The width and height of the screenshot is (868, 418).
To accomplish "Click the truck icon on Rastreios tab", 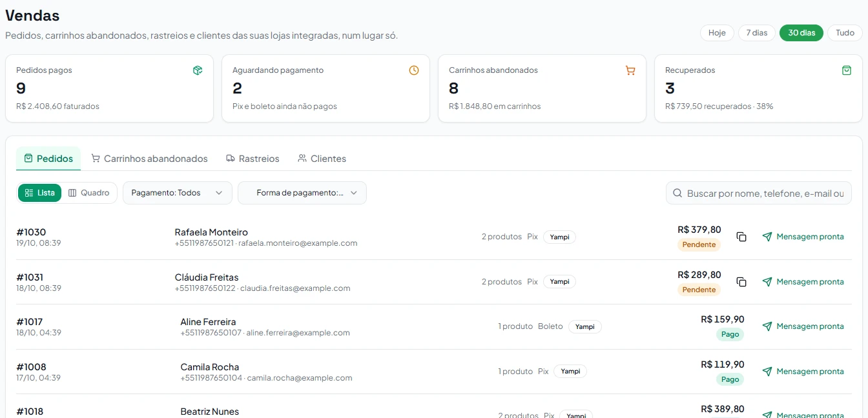I will tap(231, 158).
